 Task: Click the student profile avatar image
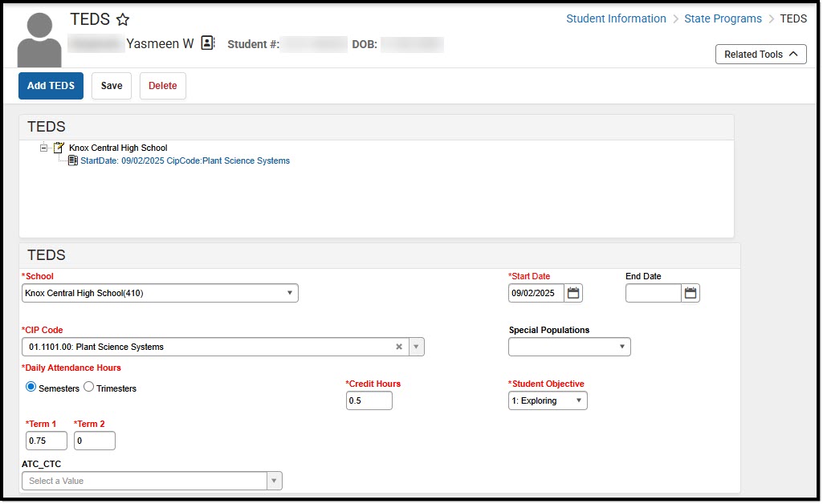(x=39, y=40)
